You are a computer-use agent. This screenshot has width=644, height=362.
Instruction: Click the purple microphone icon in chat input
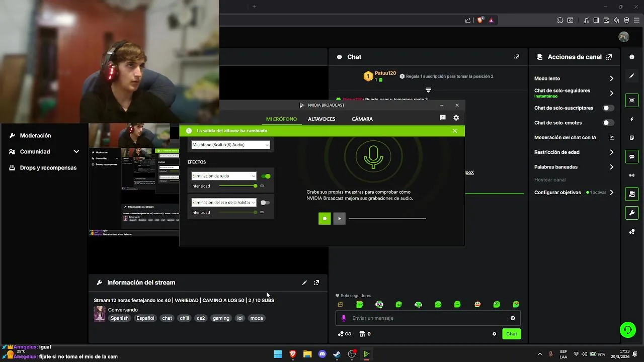click(344, 318)
